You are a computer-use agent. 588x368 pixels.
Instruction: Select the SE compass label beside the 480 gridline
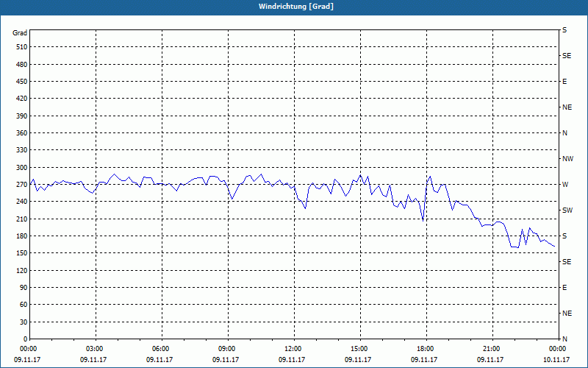tap(567, 56)
